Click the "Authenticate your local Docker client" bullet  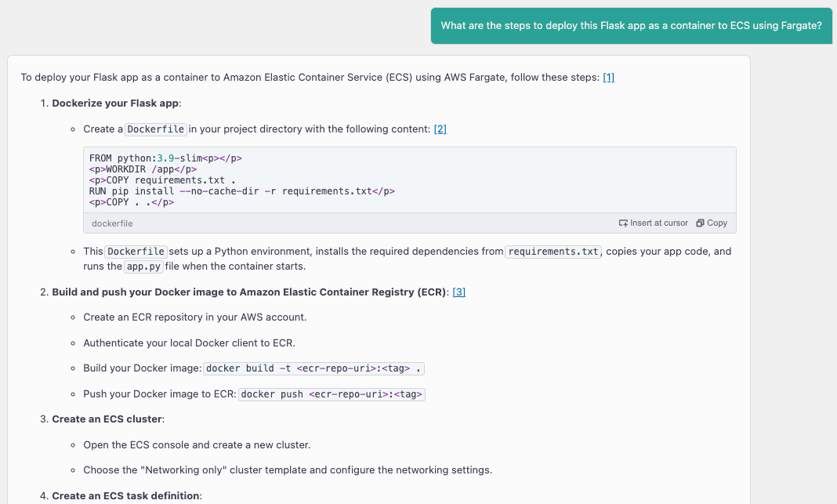tap(189, 343)
